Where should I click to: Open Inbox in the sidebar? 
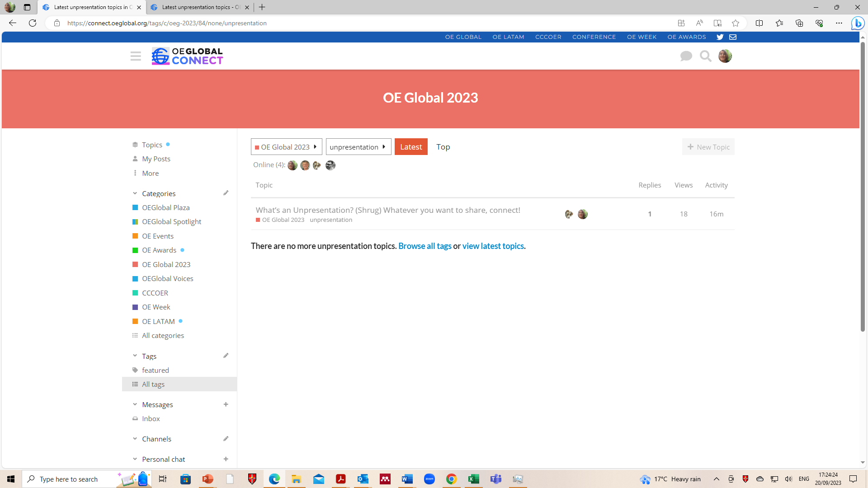(x=151, y=419)
